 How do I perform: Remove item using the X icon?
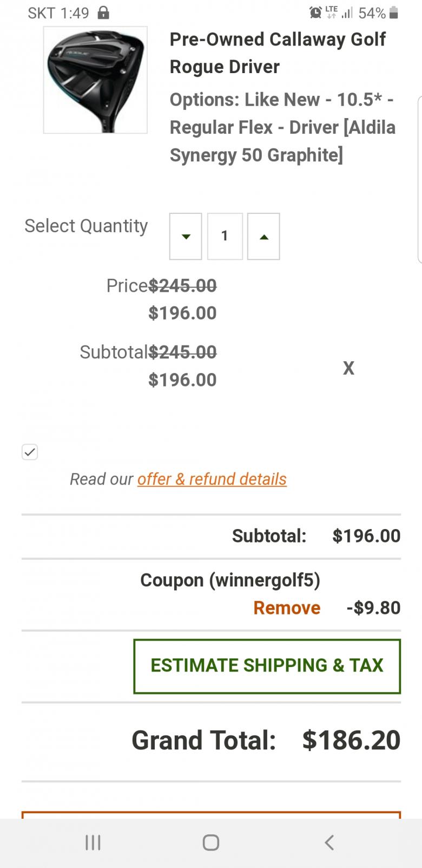pyautogui.click(x=348, y=368)
